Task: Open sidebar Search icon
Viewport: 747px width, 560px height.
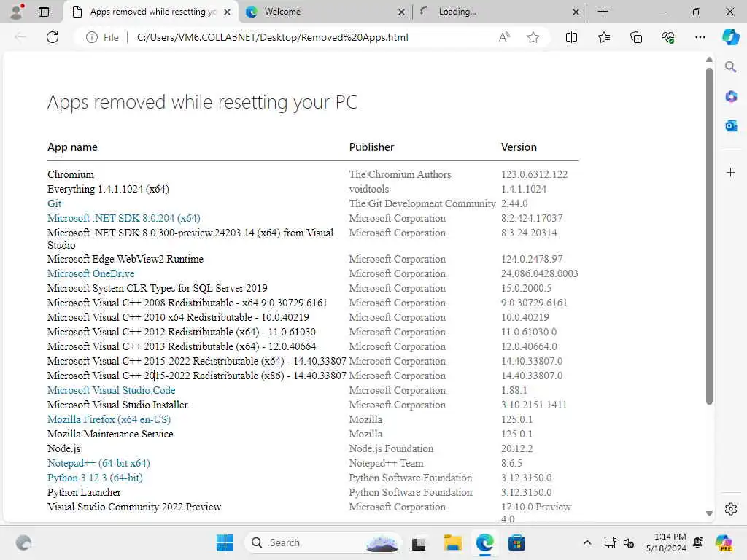Action: click(x=730, y=67)
